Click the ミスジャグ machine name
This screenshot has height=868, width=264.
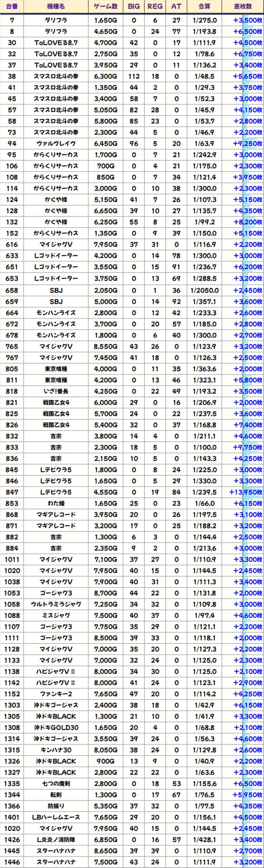point(56,615)
